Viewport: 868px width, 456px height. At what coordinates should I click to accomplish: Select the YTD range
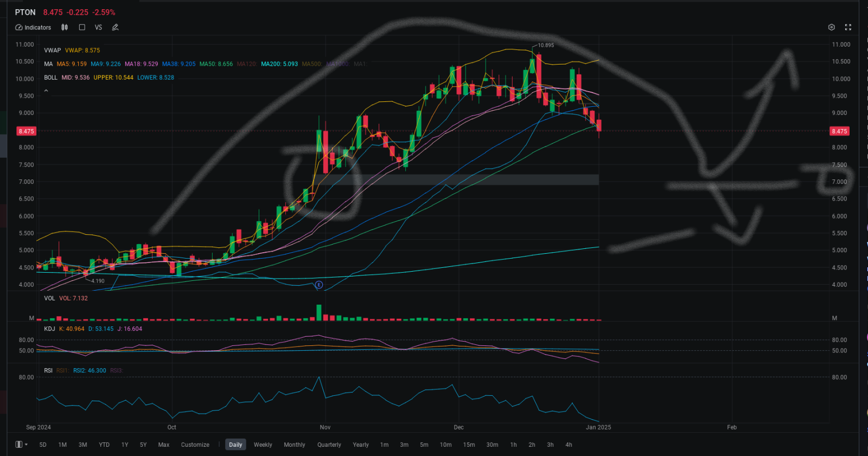pos(104,445)
